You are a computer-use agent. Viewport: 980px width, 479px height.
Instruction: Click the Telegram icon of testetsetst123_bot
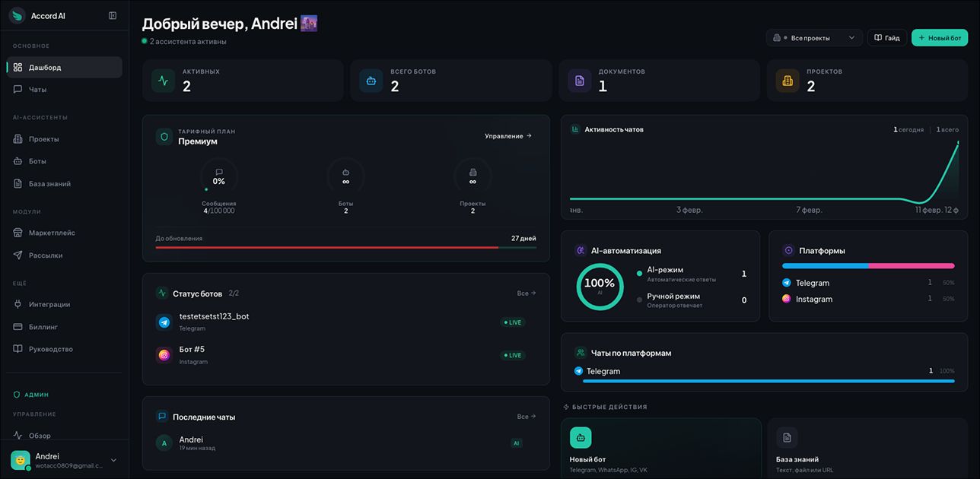164,322
